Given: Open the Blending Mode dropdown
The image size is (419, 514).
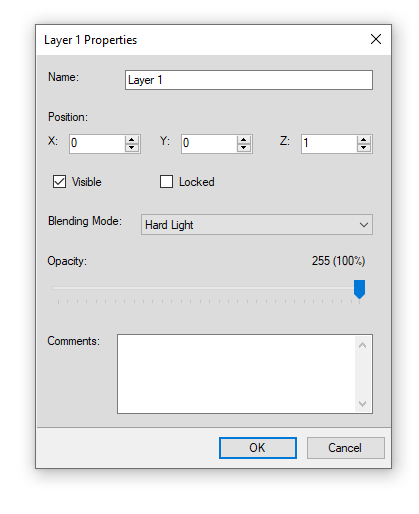Looking at the screenshot, I should pyautogui.click(x=257, y=225).
